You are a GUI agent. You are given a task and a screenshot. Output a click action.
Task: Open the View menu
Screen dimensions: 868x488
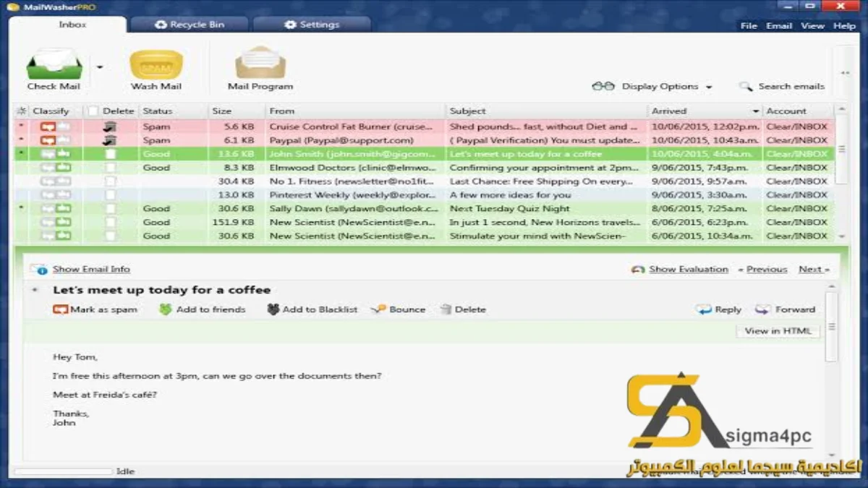coord(812,25)
